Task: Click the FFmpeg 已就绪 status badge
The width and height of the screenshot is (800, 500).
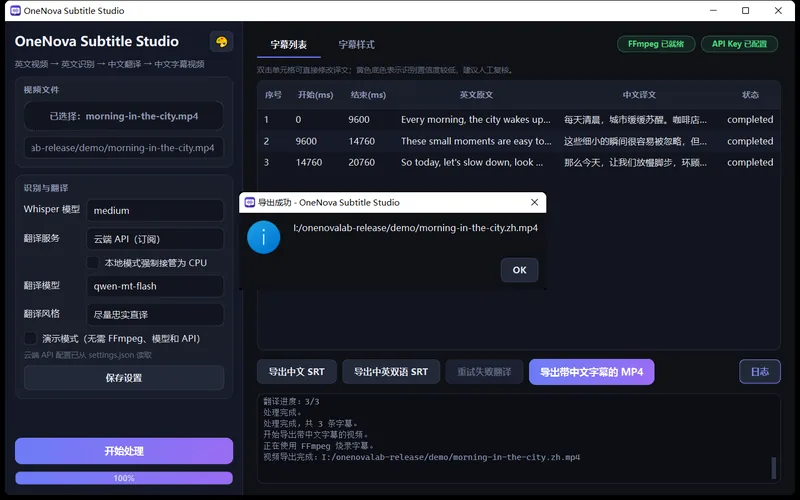Action: 656,44
